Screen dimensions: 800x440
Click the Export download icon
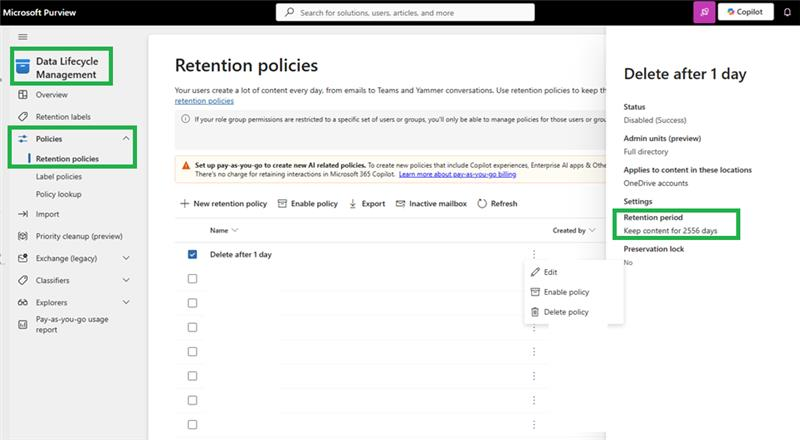353,204
